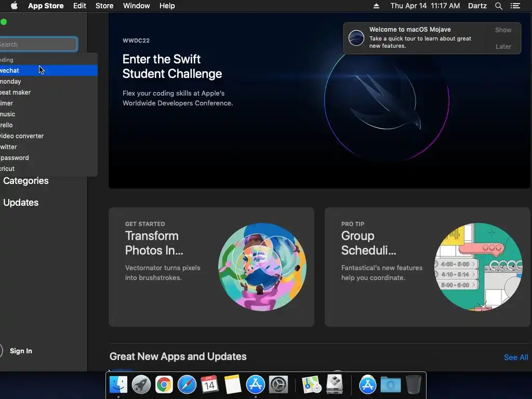Open Spotlight search magnifier icon
The height and width of the screenshot is (399, 532).
tap(498, 6)
